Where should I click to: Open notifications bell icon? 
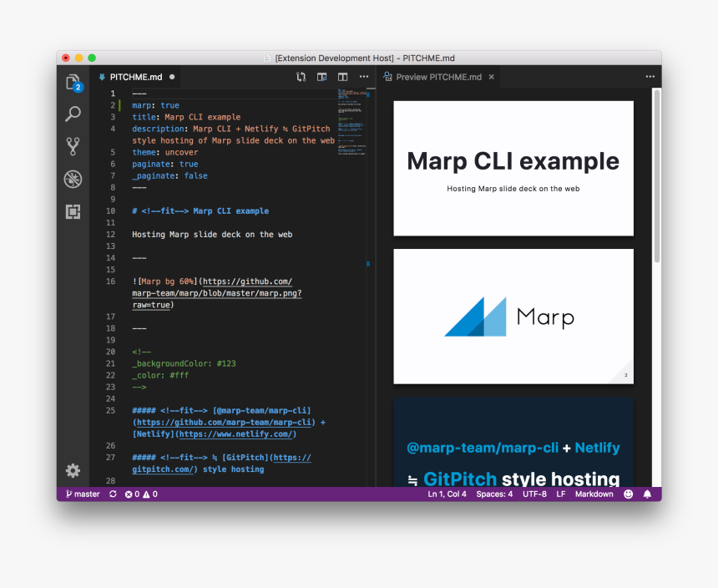coord(647,494)
